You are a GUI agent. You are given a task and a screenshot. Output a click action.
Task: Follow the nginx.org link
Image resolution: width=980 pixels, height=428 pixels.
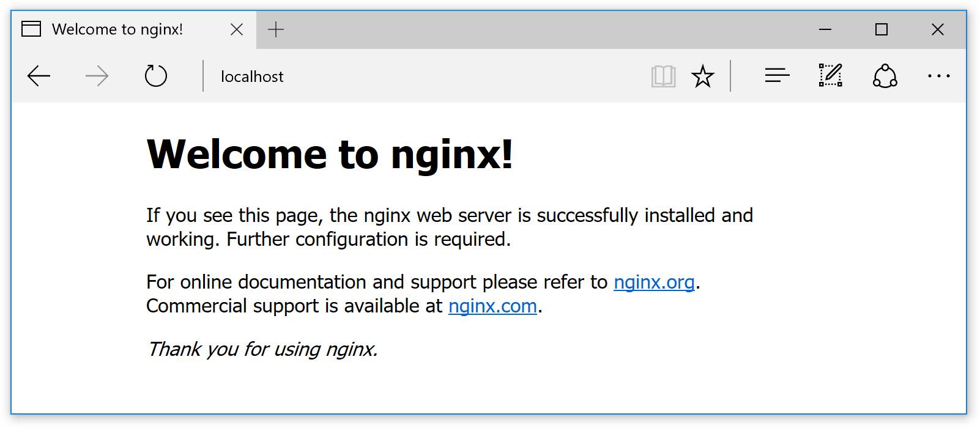pos(654,282)
